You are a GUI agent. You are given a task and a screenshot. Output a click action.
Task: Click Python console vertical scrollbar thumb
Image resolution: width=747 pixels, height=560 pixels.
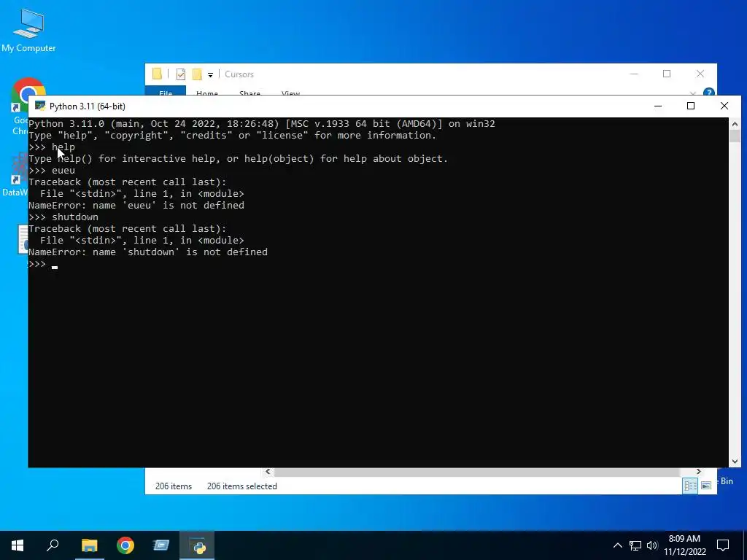tap(735, 136)
